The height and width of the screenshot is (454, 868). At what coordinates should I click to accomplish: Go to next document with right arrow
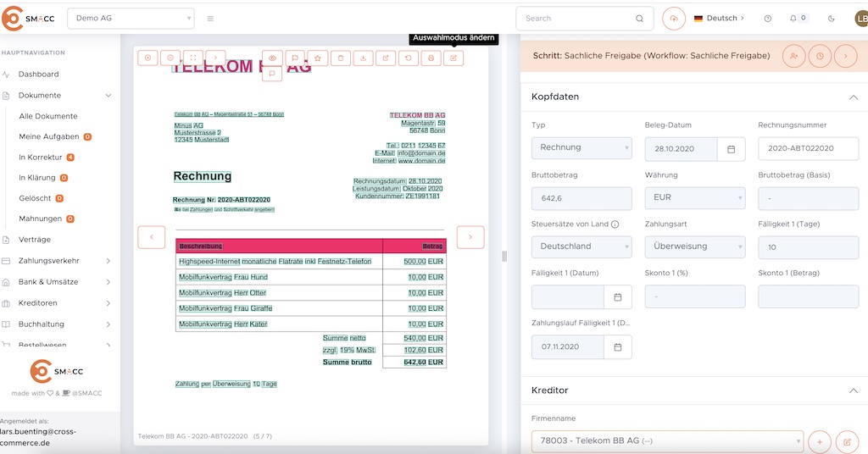[470, 237]
